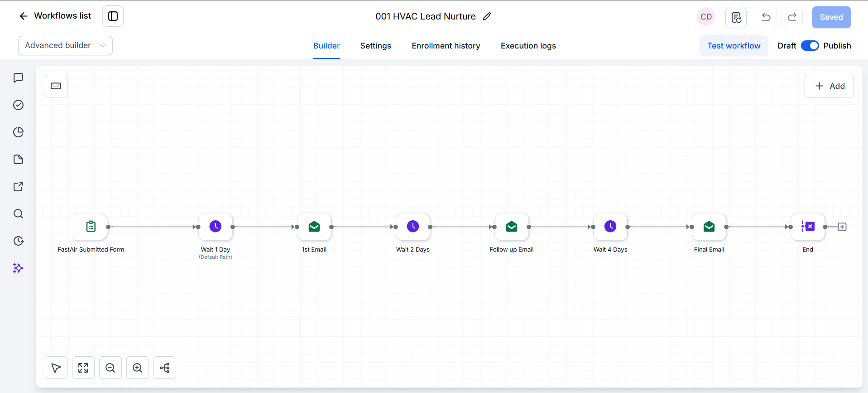The height and width of the screenshot is (393, 868).
Task: Open the comments sidebar icon
Action: tap(18, 78)
